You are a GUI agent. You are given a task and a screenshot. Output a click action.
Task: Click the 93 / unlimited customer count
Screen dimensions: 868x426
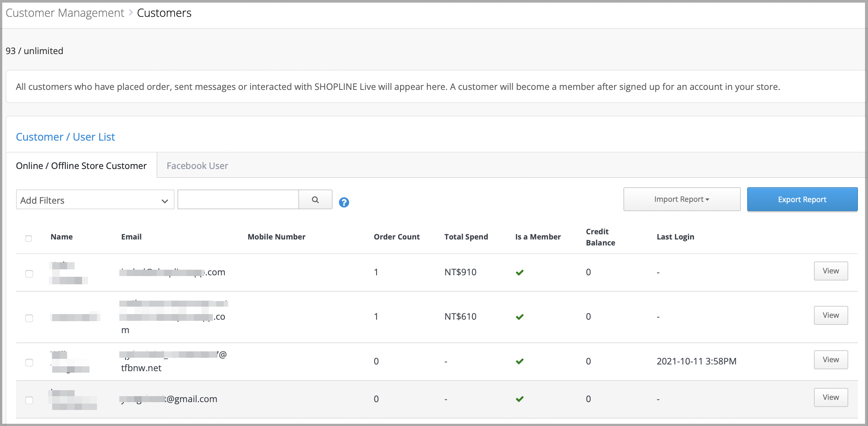point(34,51)
